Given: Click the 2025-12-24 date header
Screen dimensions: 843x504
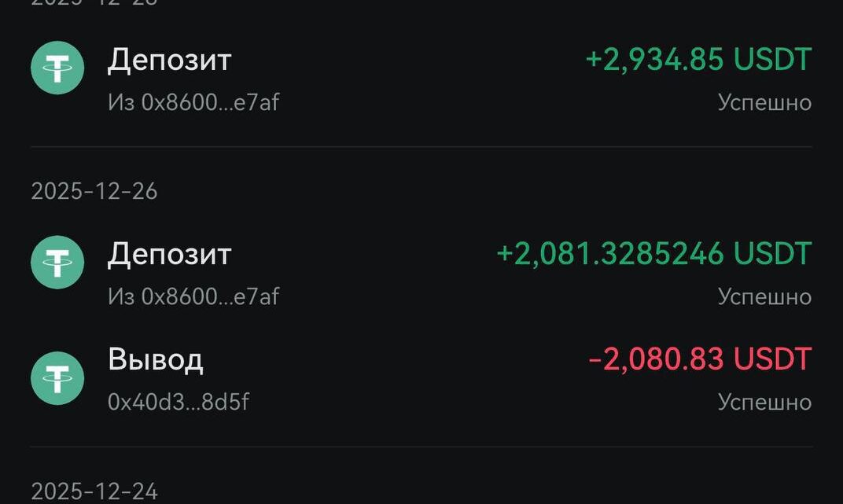Looking at the screenshot, I should tap(94, 492).
